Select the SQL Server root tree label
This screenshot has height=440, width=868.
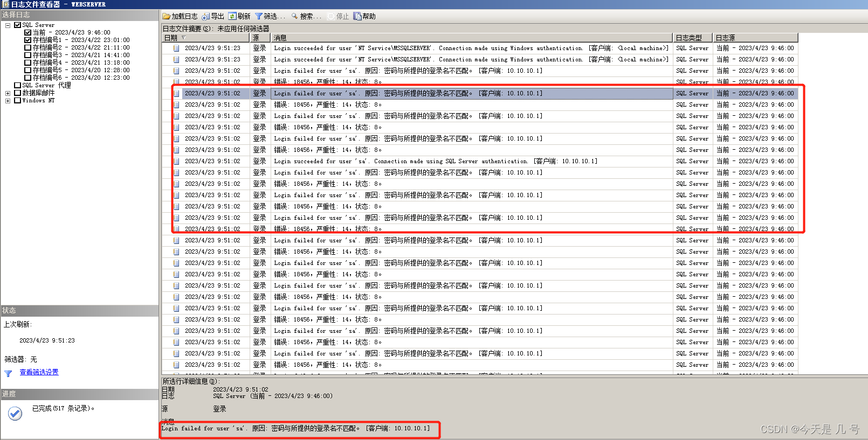(x=38, y=25)
